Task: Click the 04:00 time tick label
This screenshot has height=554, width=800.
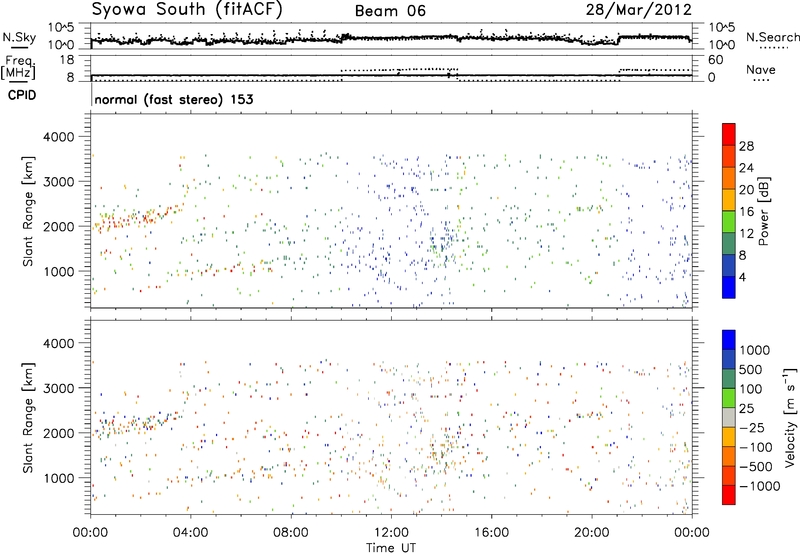Action: coord(190,533)
